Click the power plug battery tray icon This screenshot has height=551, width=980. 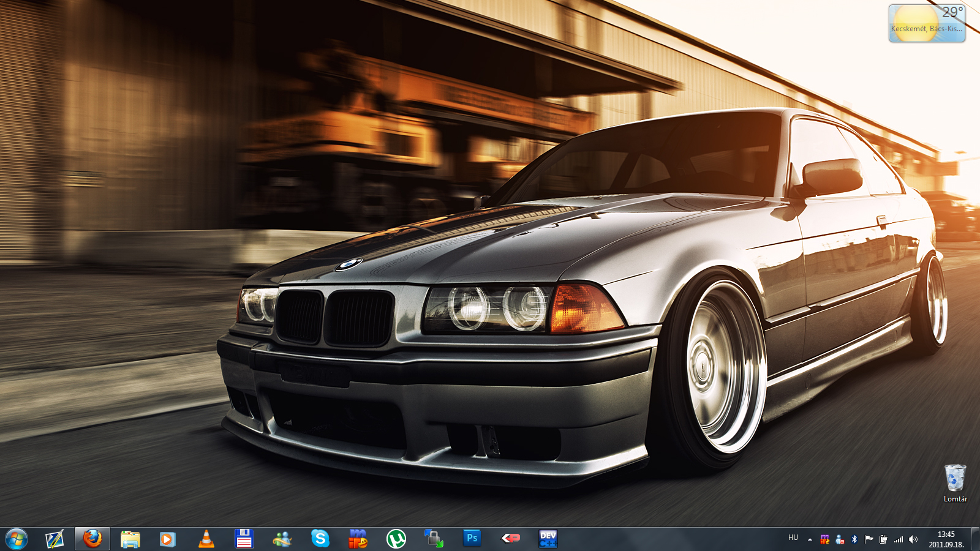(x=883, y=539)
